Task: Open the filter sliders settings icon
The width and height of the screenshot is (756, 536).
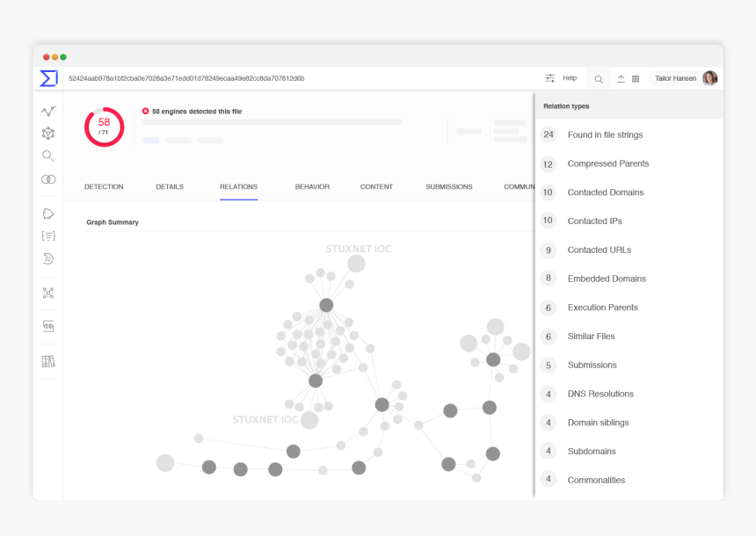Action: pos(550,78)
